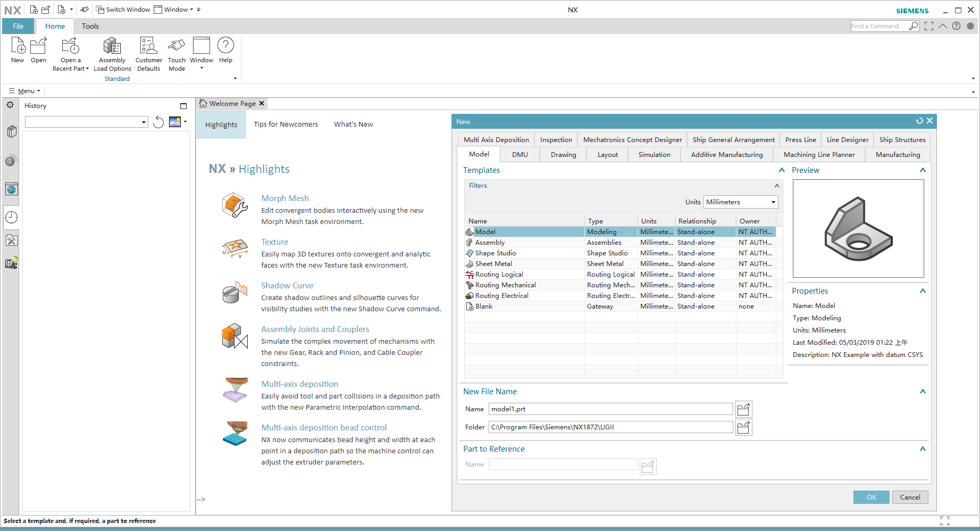
Task: Open Multi-axis deposition bead control link
Action: pos(324,428)
